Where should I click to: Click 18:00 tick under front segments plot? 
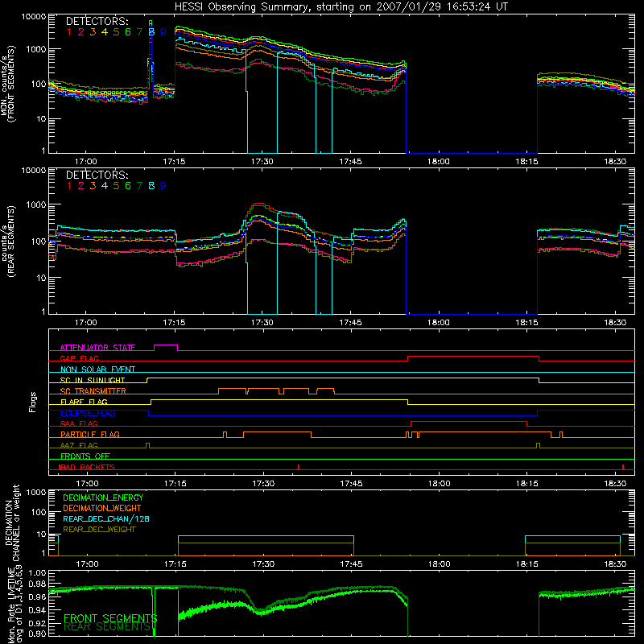(438, 162)
